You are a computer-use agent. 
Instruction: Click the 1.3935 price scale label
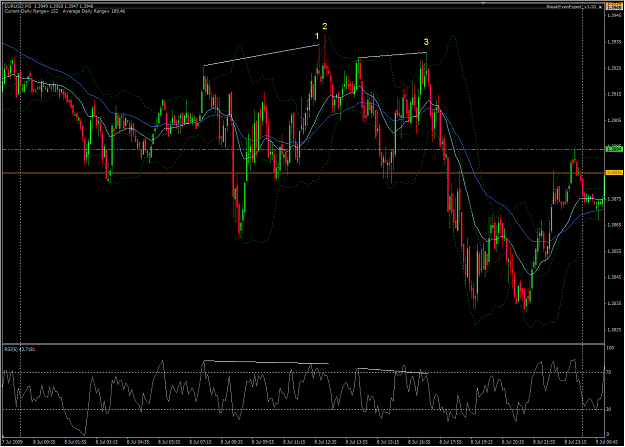tap(614, 42)
